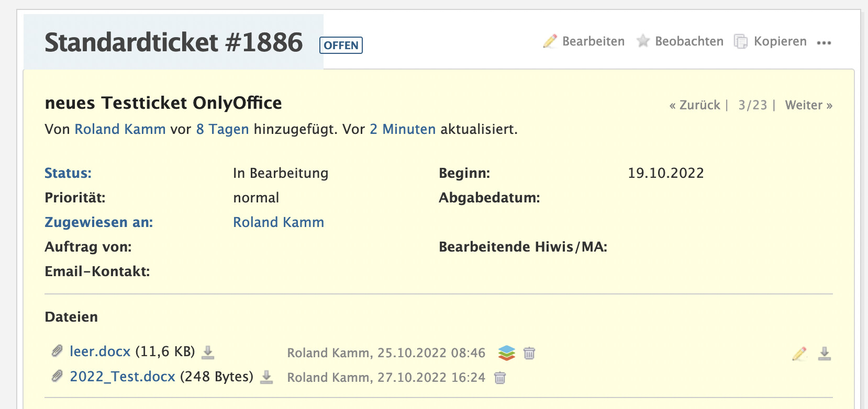Click the Bearbeiten pencil icon in header
The height and width of the screenshot is (409, 868).
(x=550, y=41)
